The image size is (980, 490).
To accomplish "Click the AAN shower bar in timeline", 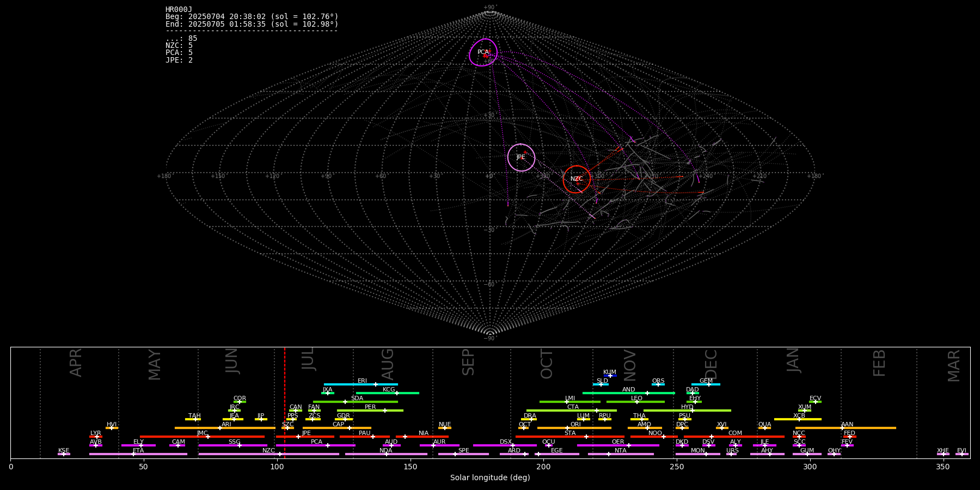I will [846, 428].
